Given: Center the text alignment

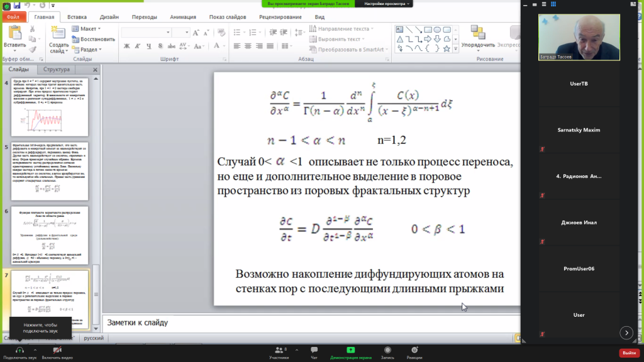Looking at the screenshot, I should tap(248, 46).
